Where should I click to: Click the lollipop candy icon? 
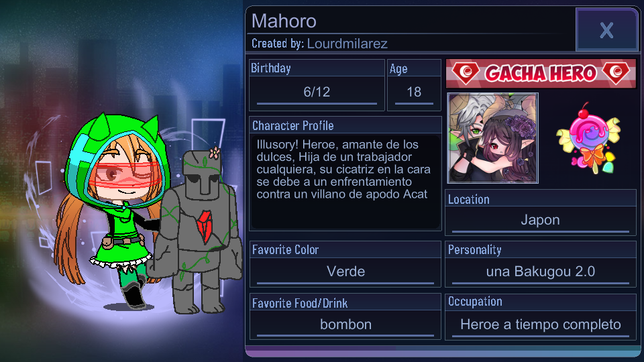pos(588,138)
